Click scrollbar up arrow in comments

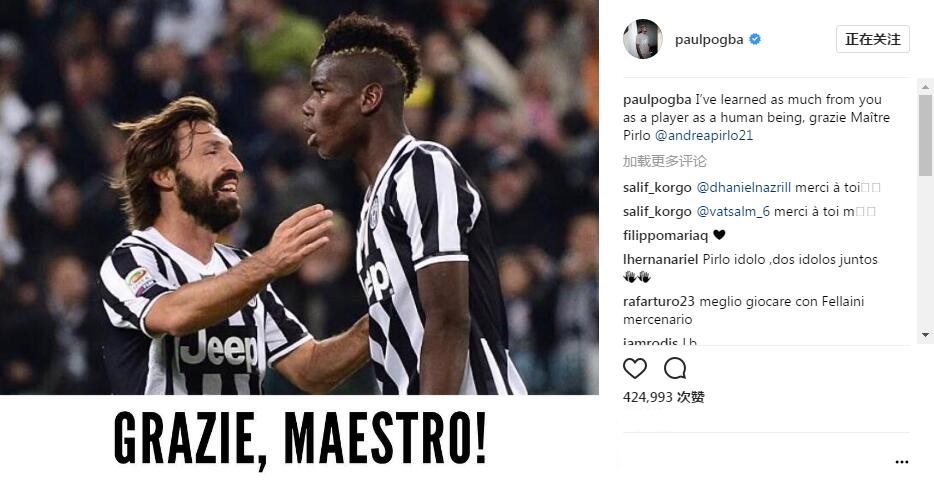tap(925, 87)
